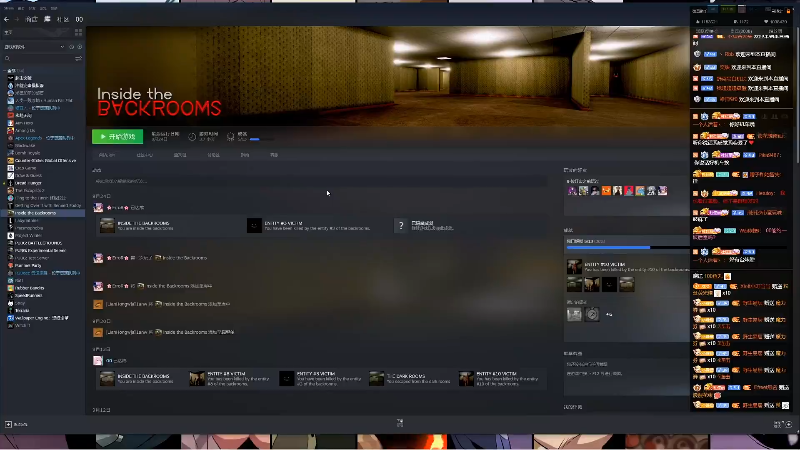Click first small unlocked achievement thumbnail in right panel
The height and width of the screenshot is (450, 800).
pyautogui.click(x=574, y=284)
